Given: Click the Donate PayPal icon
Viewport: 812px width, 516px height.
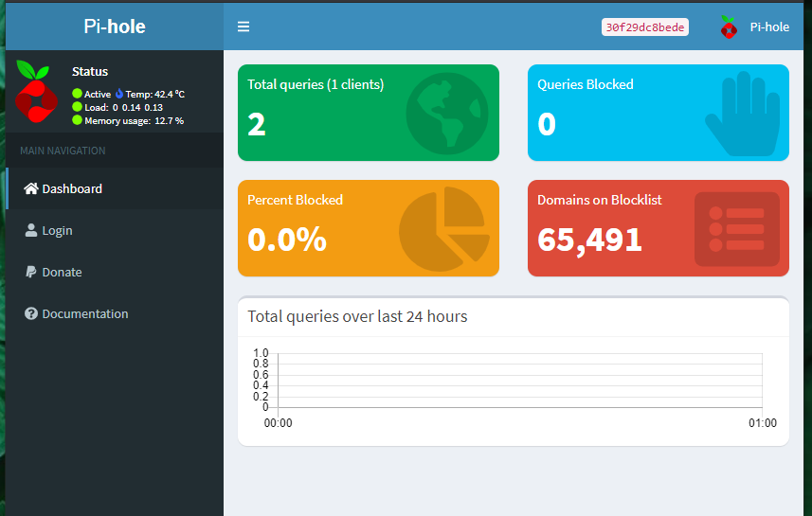Looking at the screenshot, I should (31, 272).
